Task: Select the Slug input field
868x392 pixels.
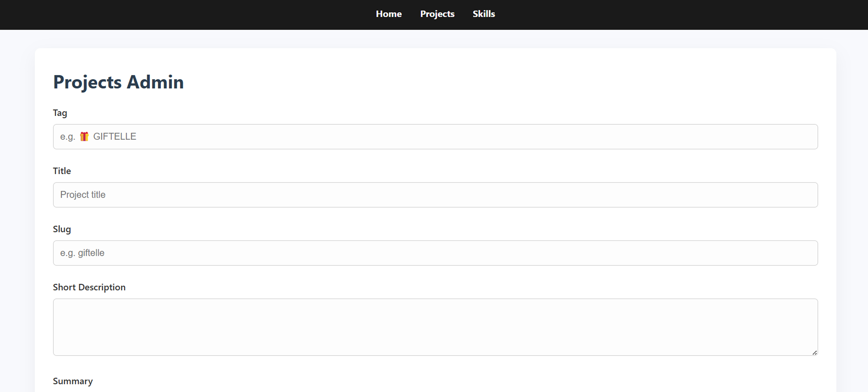Action: click(x=435, y=253)
